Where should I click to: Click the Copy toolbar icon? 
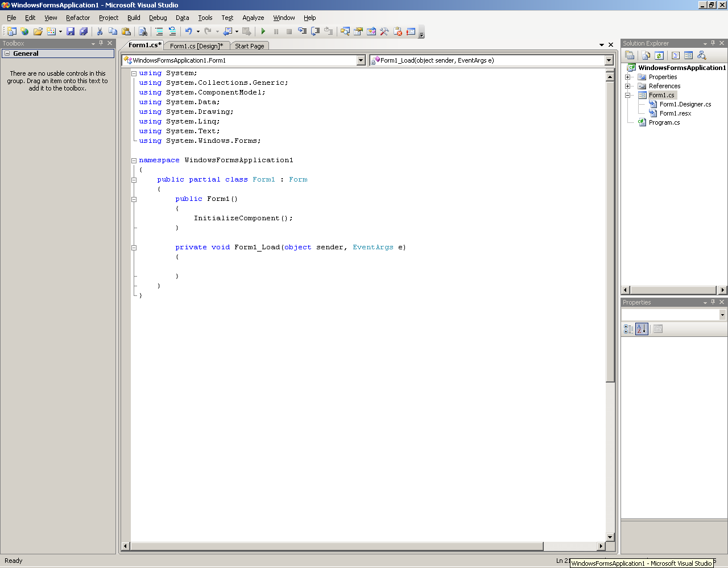[113, 31]
